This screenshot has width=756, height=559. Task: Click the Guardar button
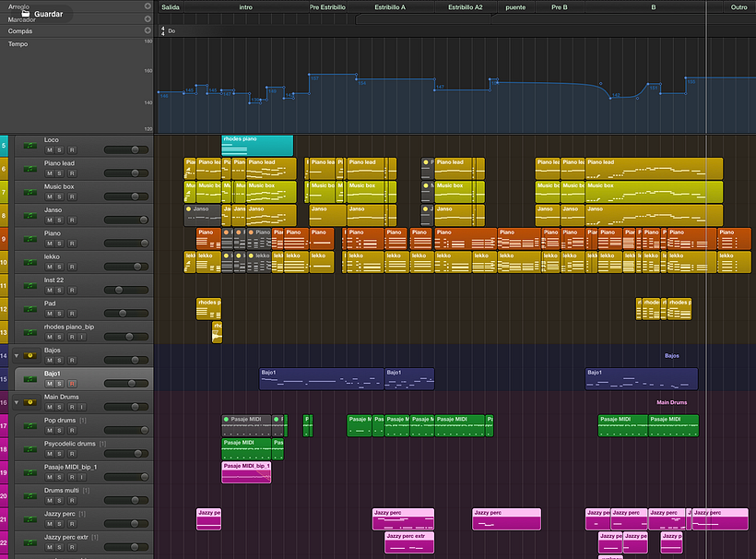point(41,14)
